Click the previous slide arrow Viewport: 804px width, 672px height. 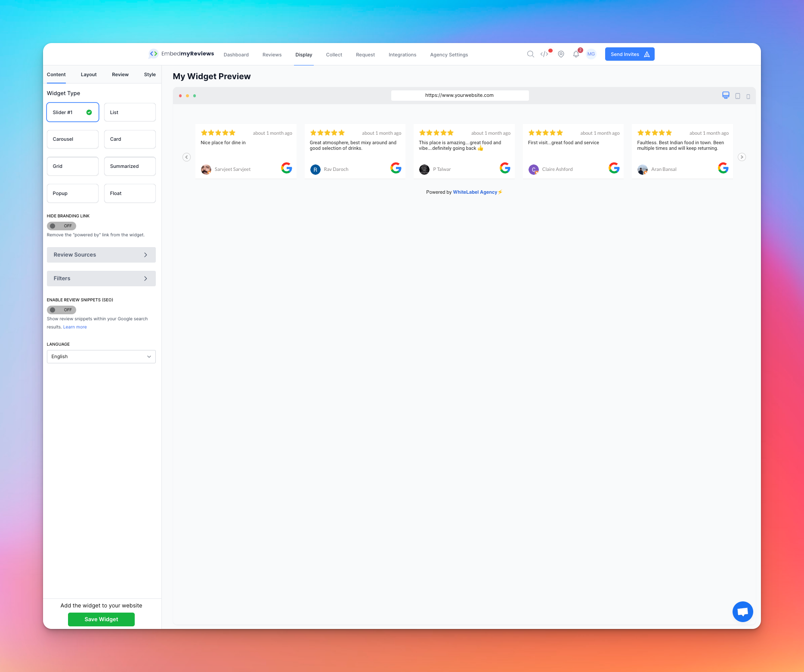(186, 157)
